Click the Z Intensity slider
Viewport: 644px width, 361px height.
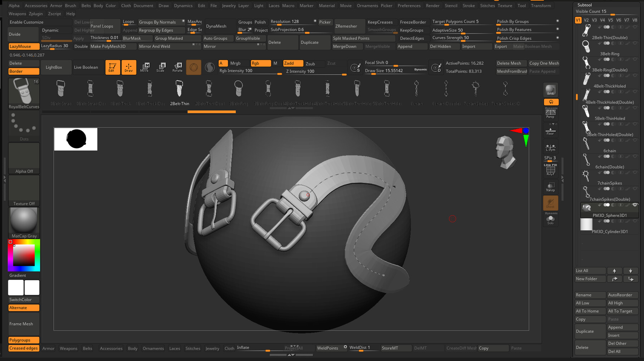pyautogui.click(x=316, y=72)
